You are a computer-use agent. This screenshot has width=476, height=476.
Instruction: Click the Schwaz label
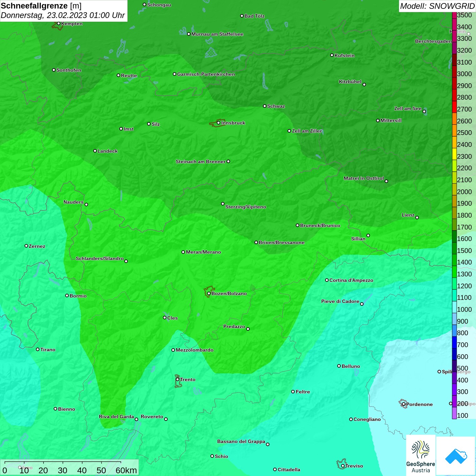(276, 106)
